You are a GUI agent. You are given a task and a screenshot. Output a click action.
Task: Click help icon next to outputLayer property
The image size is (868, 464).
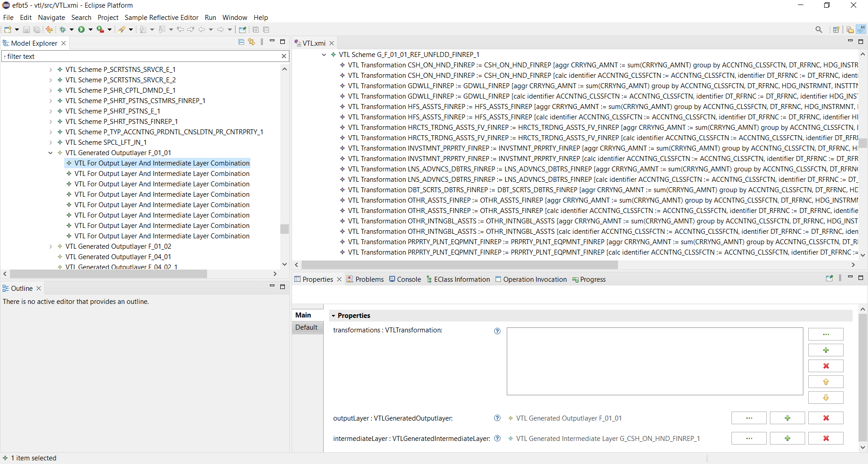(497, 418)
